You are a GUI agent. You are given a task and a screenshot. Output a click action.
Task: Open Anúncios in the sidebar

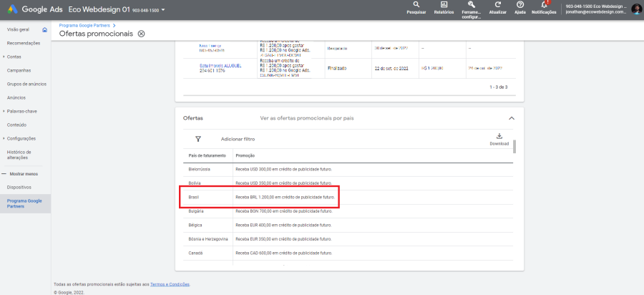[16, 97]
